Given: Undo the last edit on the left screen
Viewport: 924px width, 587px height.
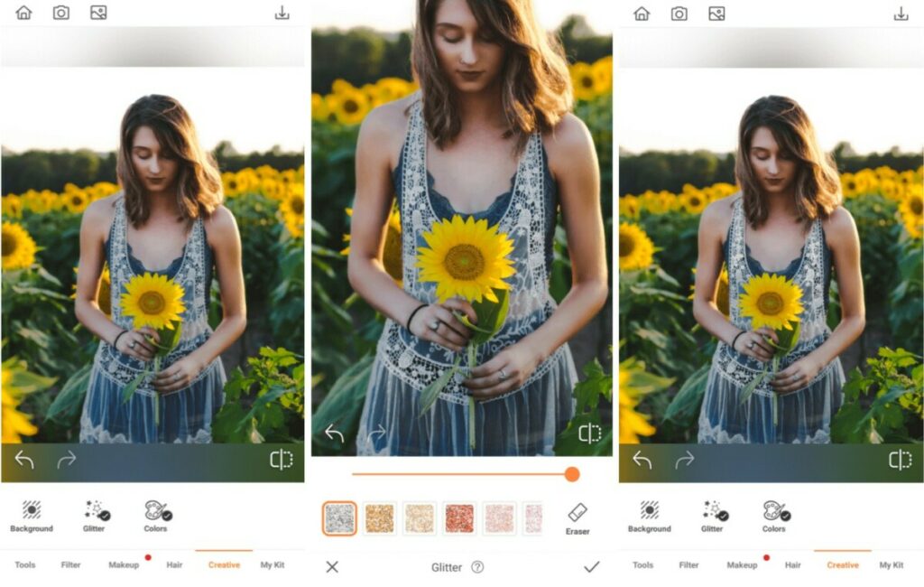Looking at the screenshot, I should tap(24, 459).
